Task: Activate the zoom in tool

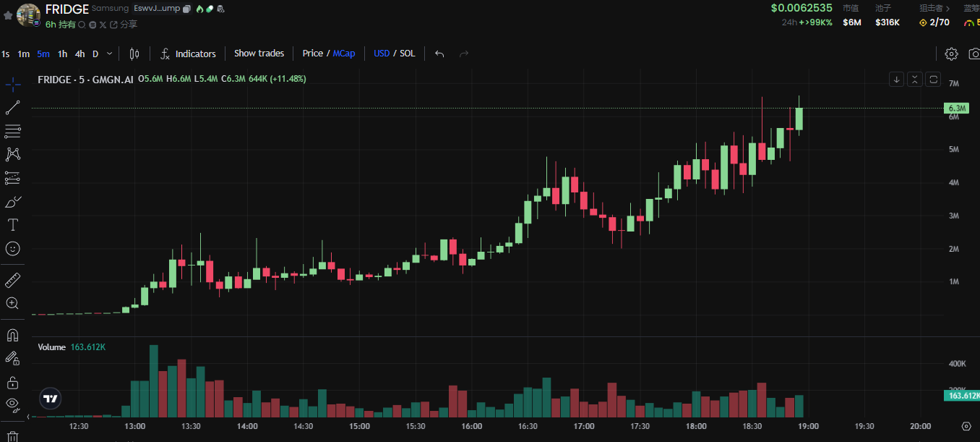Action: click(12, 303)
